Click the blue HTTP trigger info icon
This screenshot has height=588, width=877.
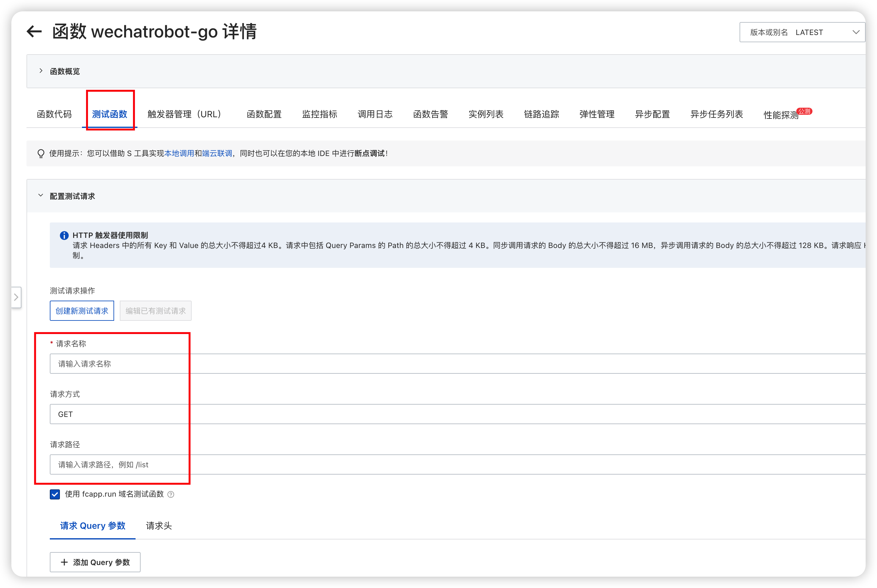point(64,235)
